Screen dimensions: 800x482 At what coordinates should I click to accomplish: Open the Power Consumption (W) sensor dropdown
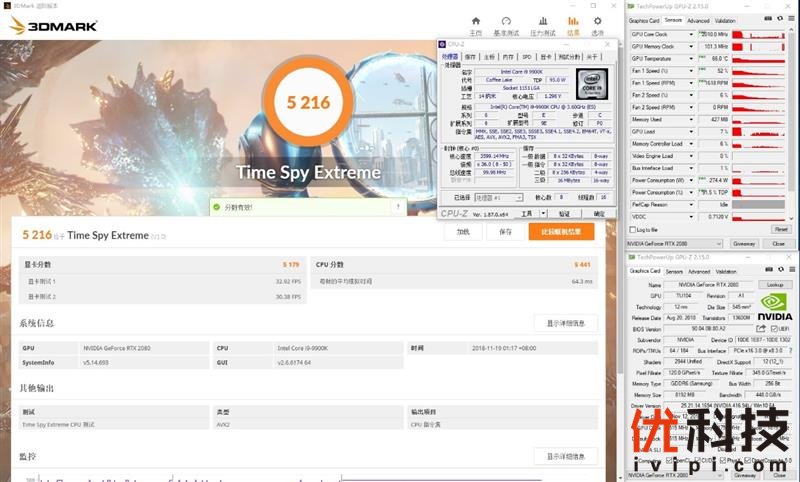[x=691, y=180]
